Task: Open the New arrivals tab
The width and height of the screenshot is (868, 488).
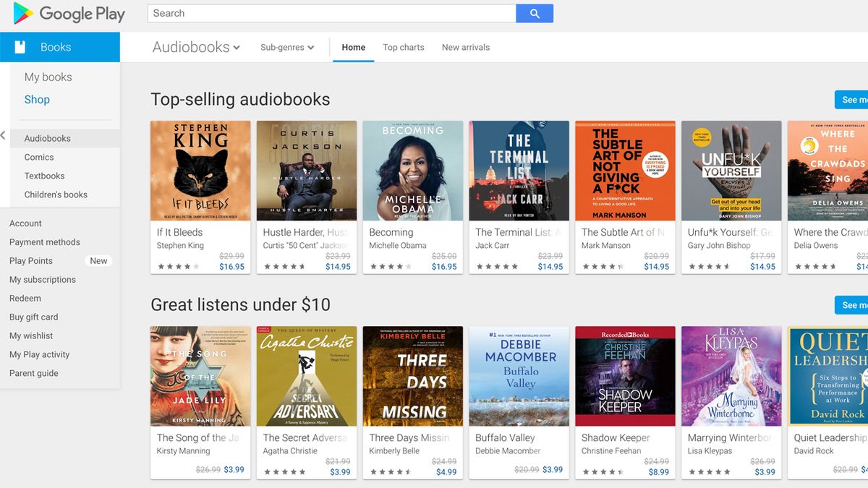Action: (x=465, y=47)
